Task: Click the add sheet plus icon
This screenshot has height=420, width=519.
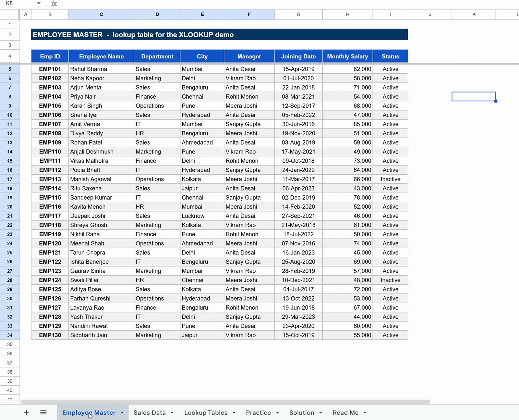Action: [x=27, y=412]
